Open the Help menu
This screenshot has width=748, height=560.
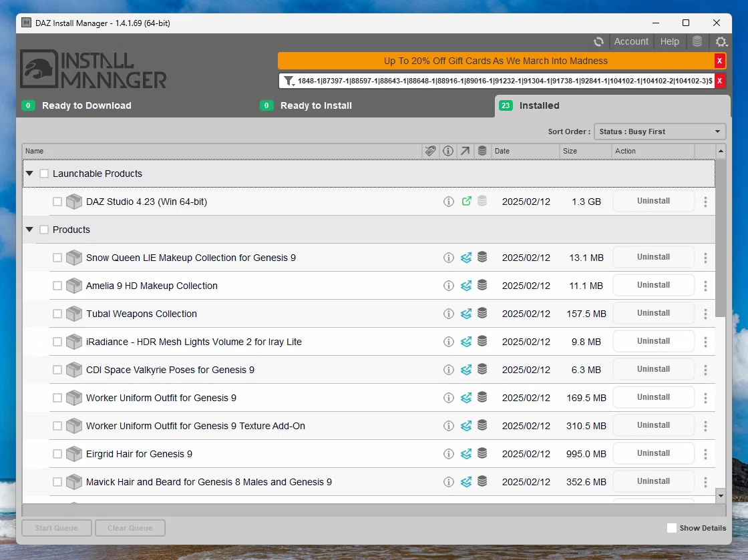tap(669, 42)
